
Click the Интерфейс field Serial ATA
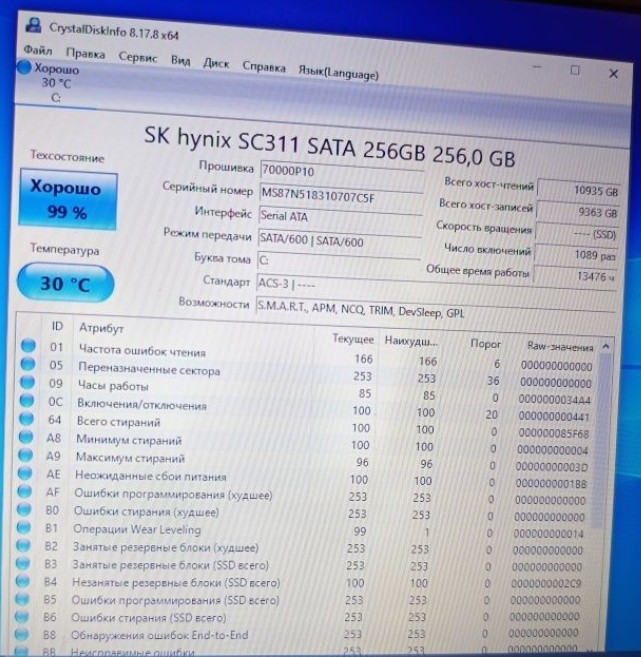pos(340,216)
